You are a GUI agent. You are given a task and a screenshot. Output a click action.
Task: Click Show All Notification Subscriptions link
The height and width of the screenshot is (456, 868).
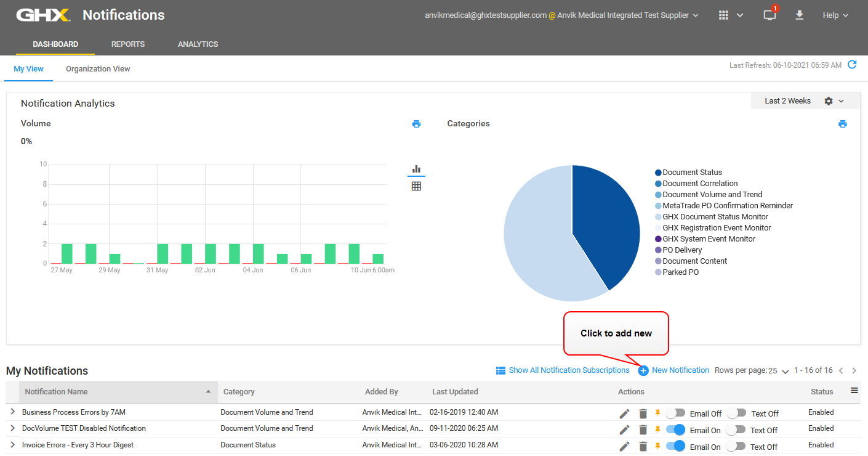pos(569,370)
